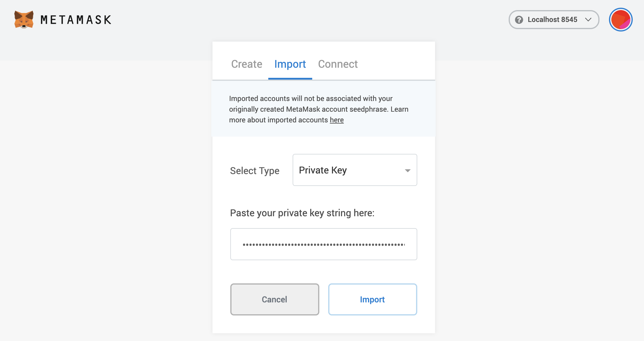Click the METAMASK wordmark
This screenshot has width=644, height=341.
pyautogui.click(x=76, y=20)
